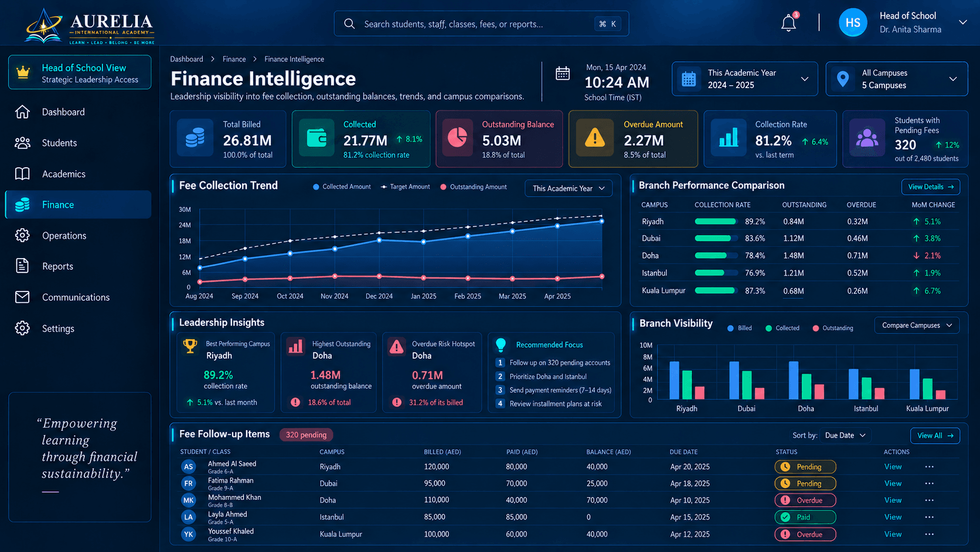Open the All Campuses selector

pos(897,79)
